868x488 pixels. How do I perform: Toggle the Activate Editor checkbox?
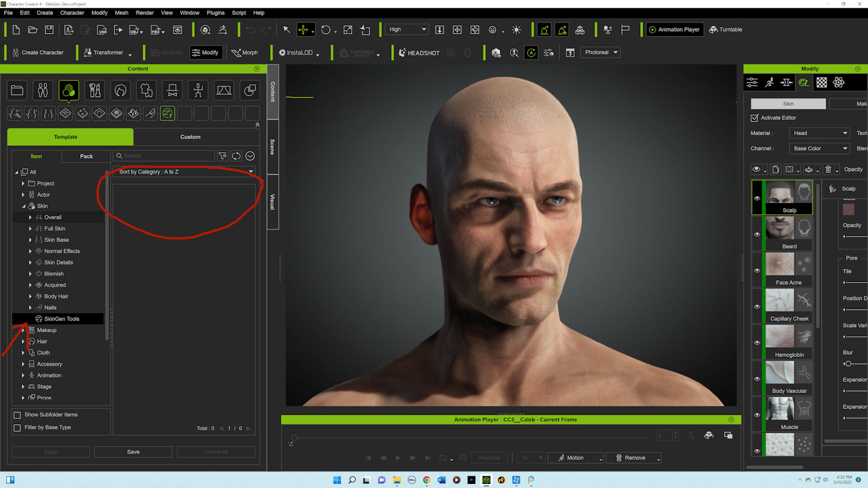point(755,118)
